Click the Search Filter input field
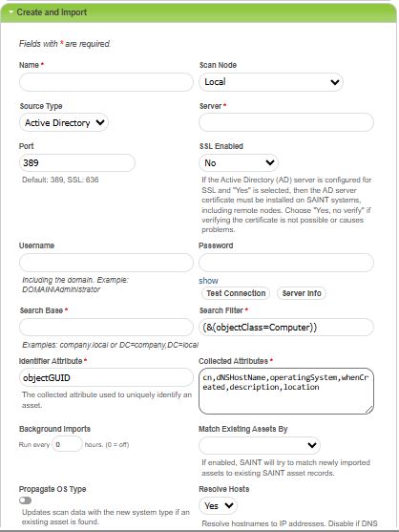This screenshot has height=532, width=399. pos(286,327)
